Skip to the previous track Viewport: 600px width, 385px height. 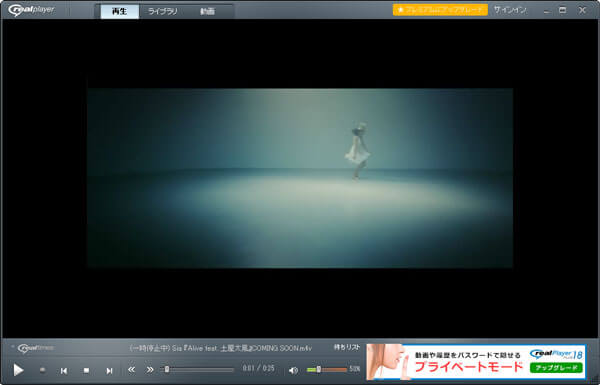tap(64, 370)
